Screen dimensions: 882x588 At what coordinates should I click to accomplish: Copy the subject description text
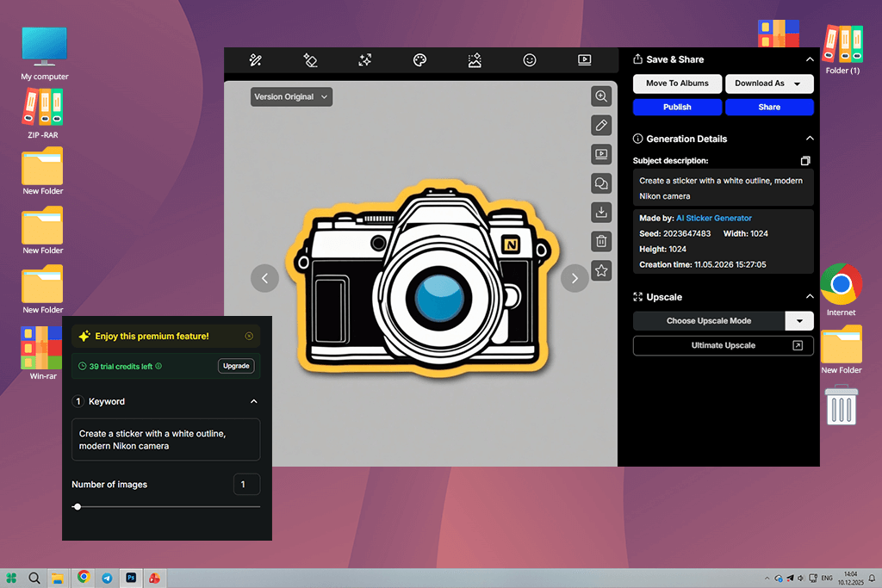pos(805,161)
